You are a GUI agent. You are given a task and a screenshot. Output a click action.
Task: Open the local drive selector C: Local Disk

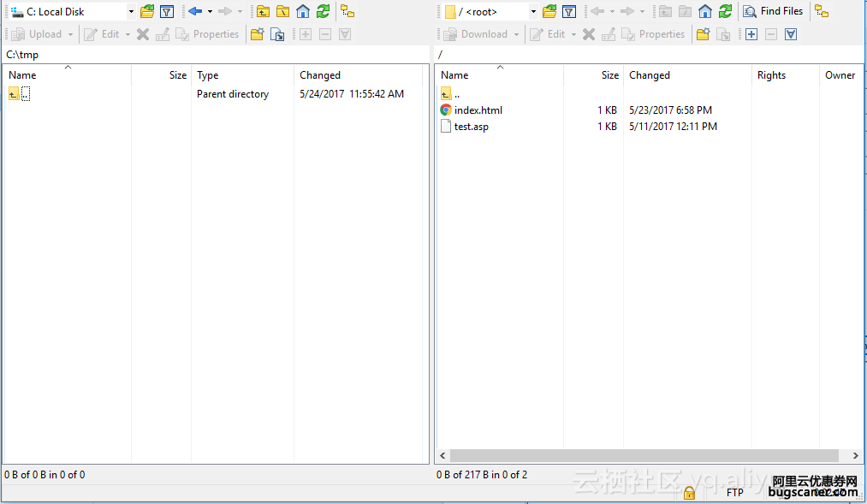[x=73, y=12]
